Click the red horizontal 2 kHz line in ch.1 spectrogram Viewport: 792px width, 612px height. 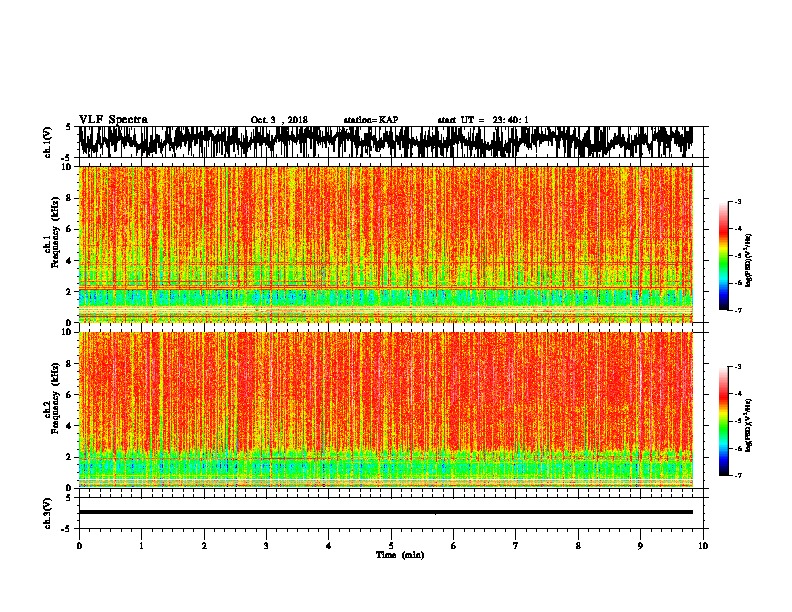[385, 288]
